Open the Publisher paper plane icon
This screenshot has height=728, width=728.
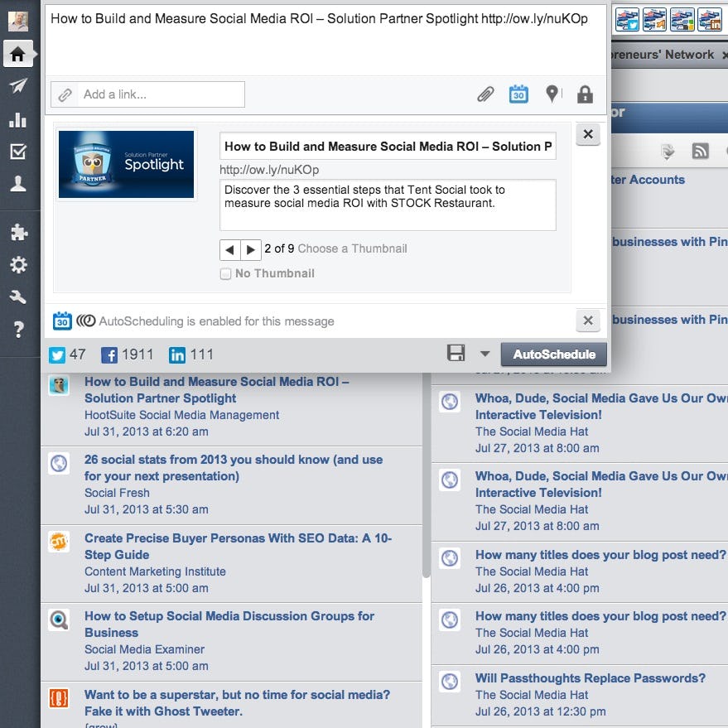pyautogui.click(x=17, y=87)
